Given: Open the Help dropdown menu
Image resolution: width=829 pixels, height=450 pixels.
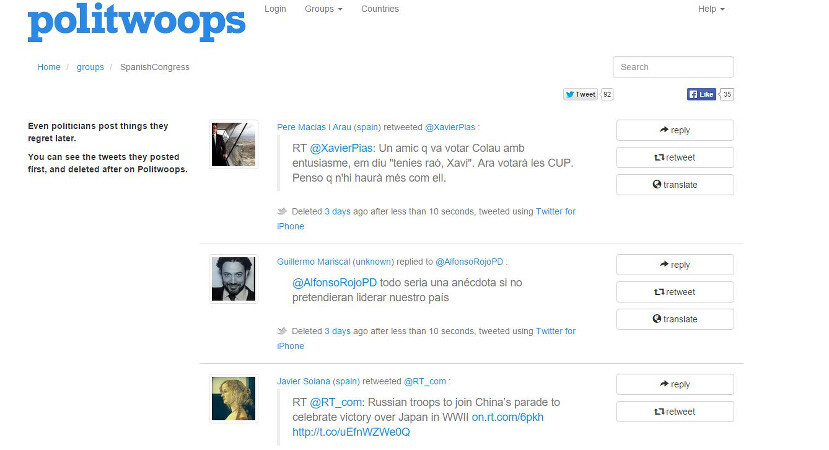Looking at the screenshot, I should point(711,9).
